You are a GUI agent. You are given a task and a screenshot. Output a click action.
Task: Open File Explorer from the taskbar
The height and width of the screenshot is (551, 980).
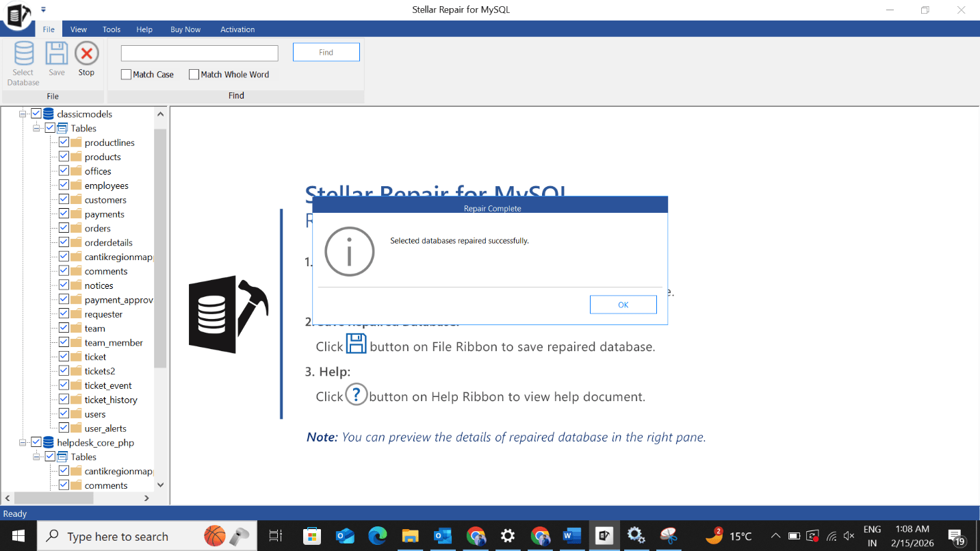tap(410, 536)
